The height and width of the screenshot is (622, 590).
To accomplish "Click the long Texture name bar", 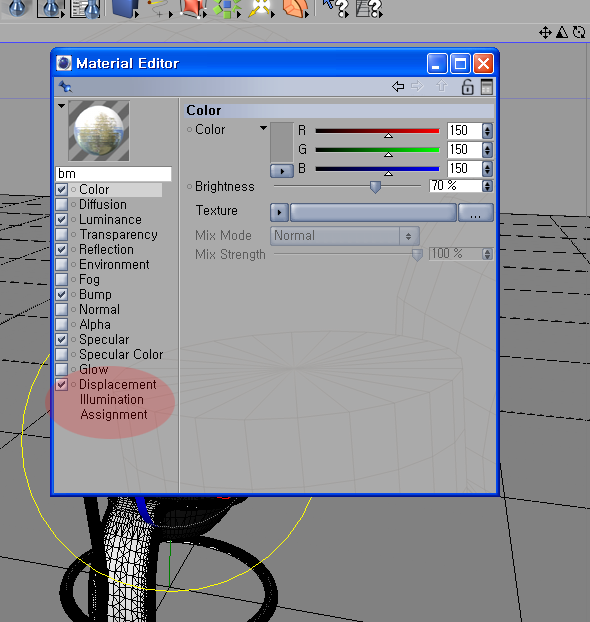I will point(373,212).
